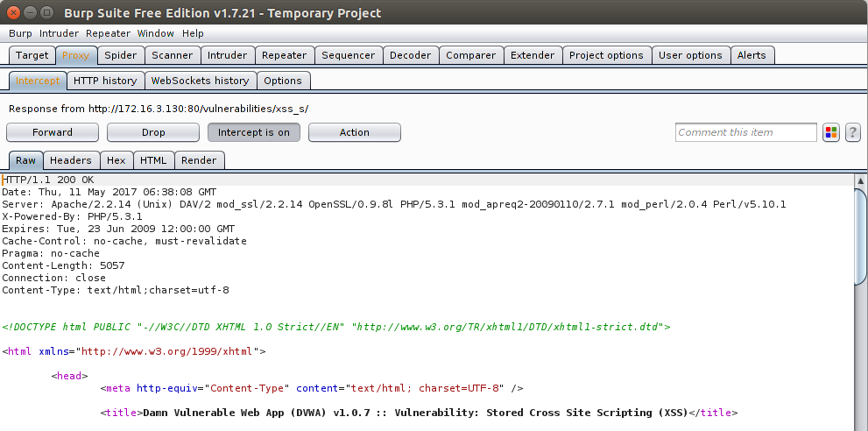Screen dimensions: 868x431
Task: Switch to the Target tab
Action: coord(32,55)
